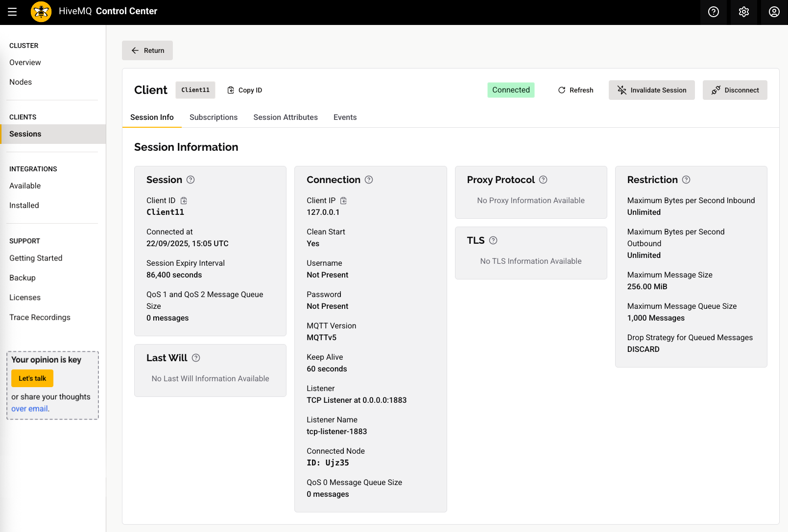
Task: Open the help question mark icon in header
Action: pos(714,12)
